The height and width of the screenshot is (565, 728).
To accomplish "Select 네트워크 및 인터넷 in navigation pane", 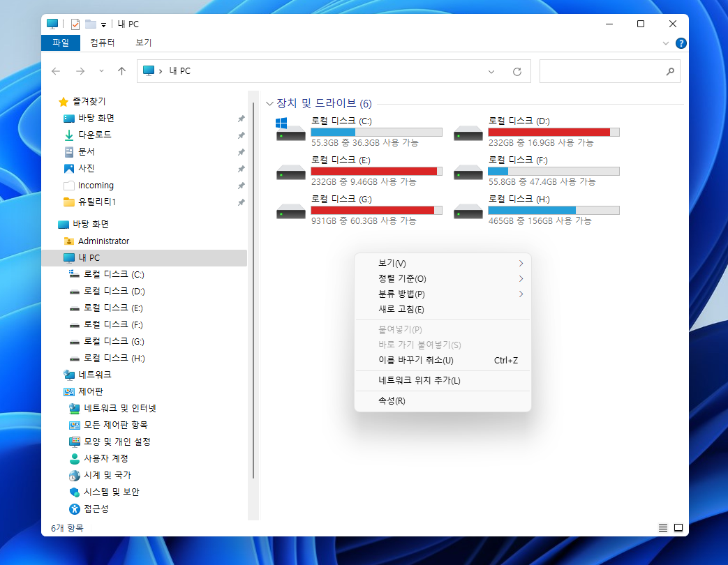I will pyautogui.click(x=119, y=408).
